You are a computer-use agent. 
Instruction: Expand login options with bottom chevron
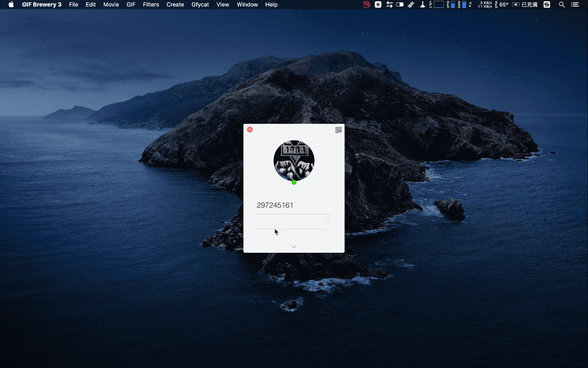click(x=294, y=246)
